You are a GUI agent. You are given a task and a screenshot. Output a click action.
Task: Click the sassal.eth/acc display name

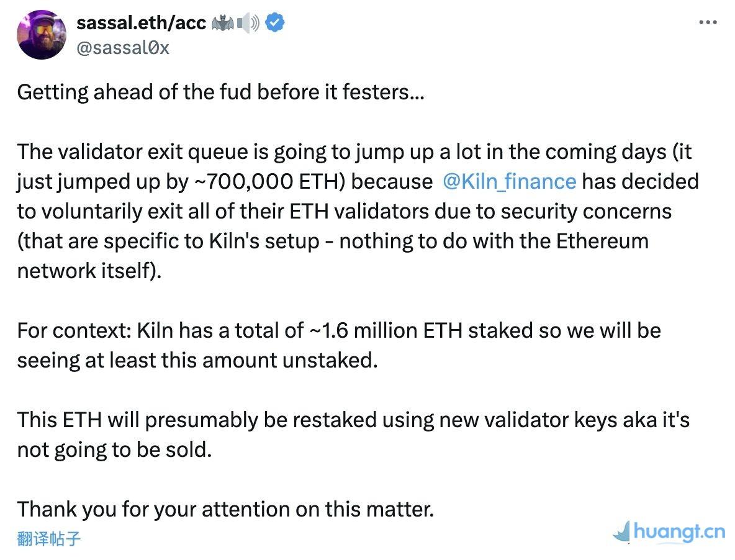click(x=141, y=23)
